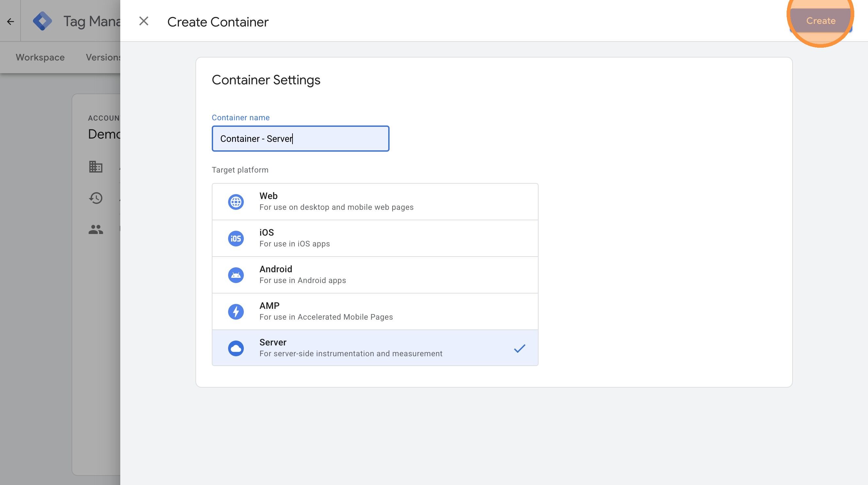Click the iOS platform icon
Viewport: 868px width, 485px height.
click(236, 238)
